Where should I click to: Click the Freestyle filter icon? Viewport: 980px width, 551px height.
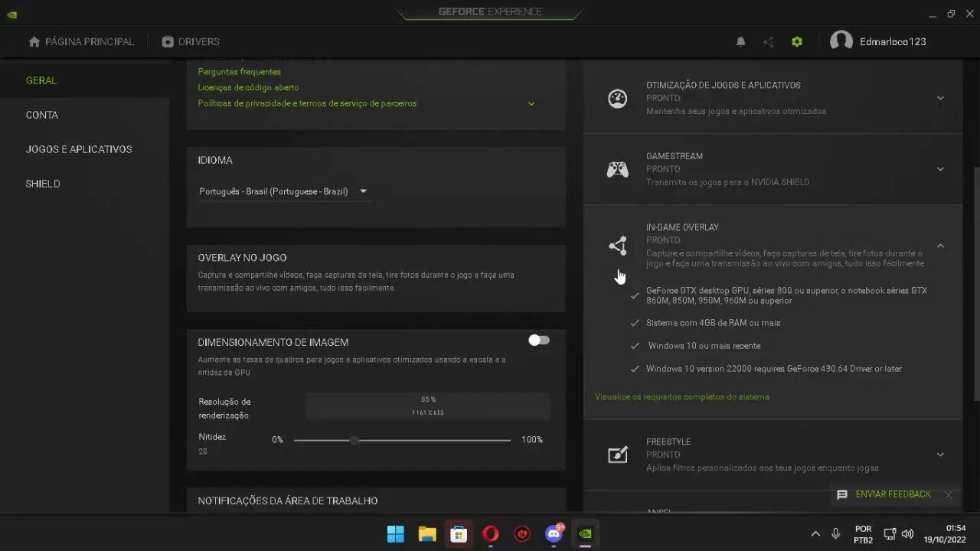(x=617, y=455)
